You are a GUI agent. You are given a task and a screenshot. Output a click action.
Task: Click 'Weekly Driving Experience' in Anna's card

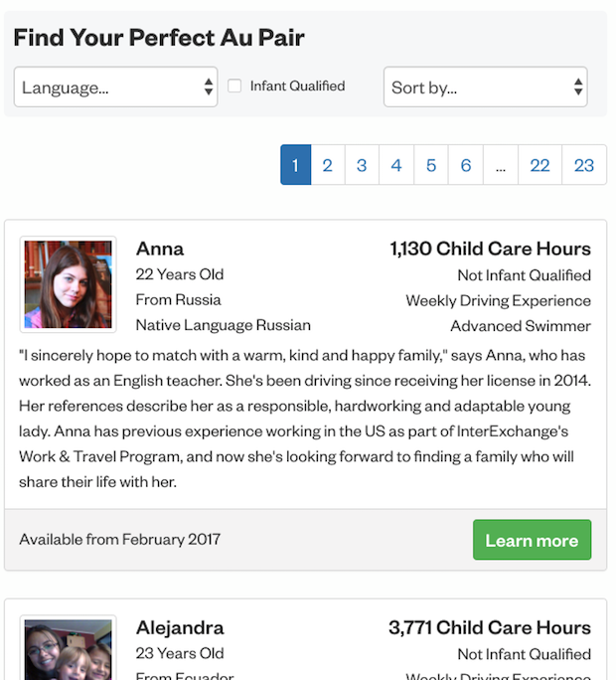coord(499,301)
